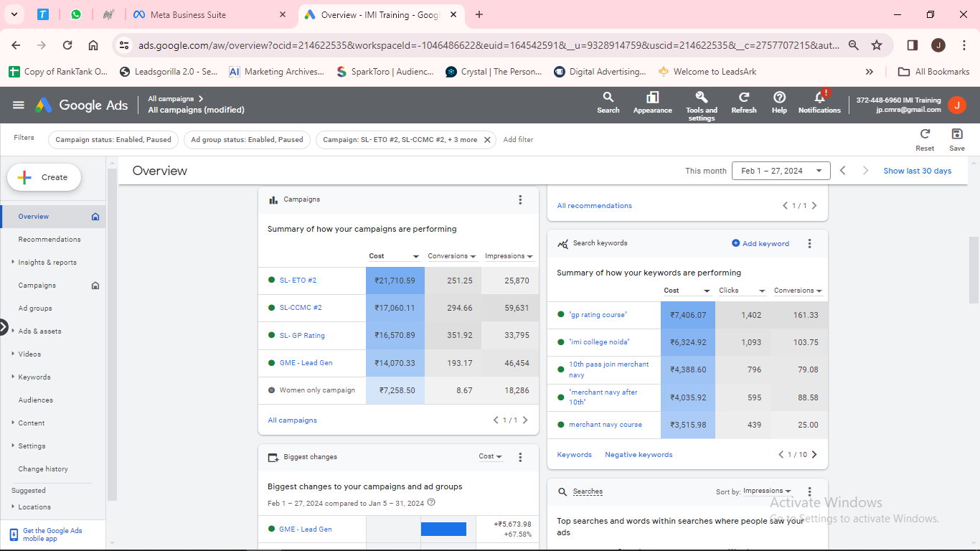Click the All recommendations link
This screenshot has width=980, height=551.
pos(595,206)
